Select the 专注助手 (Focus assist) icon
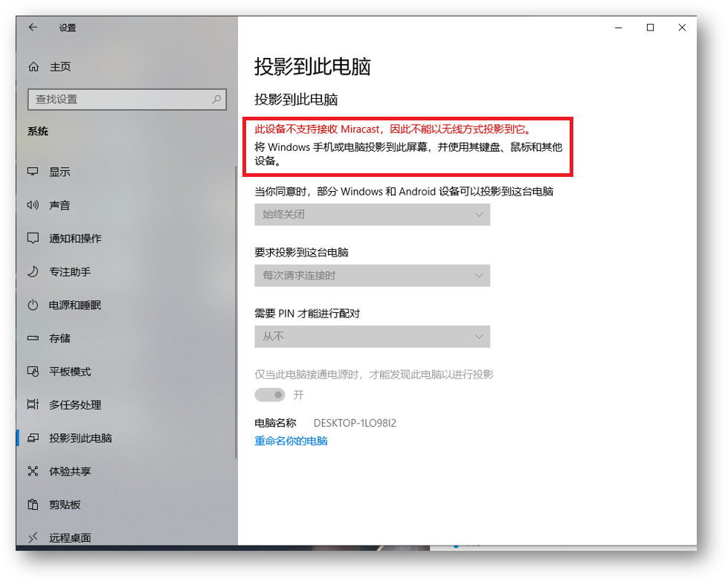728x582 pixels. [x=33, y=271]
